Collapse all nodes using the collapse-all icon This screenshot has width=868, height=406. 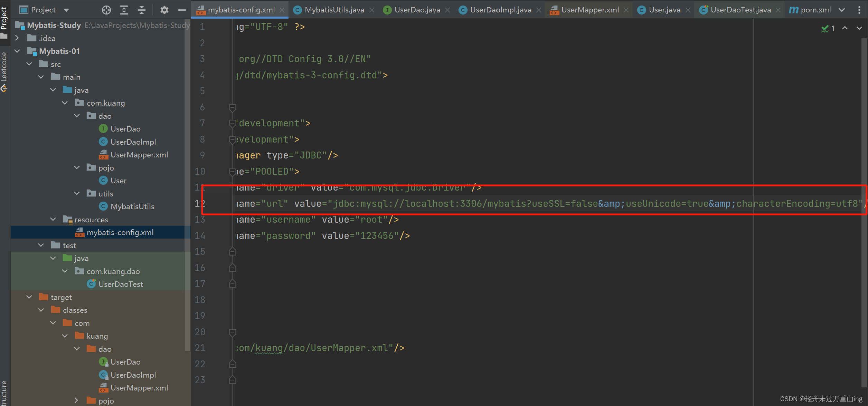[x=141, y=10]
